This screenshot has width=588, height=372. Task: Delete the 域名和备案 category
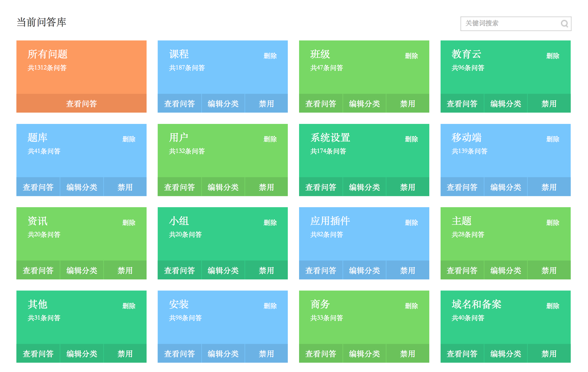coord(552,306)
